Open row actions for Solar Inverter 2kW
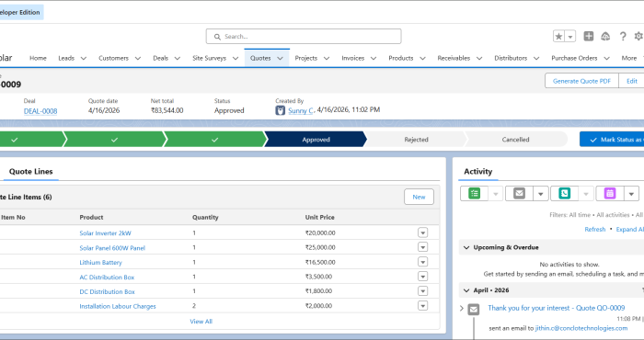The image size is (644, 340). [422, 232]
